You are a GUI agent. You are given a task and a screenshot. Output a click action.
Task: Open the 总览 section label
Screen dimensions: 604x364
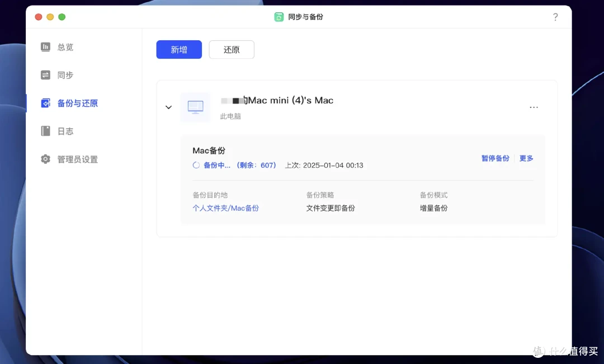point(65,47)
